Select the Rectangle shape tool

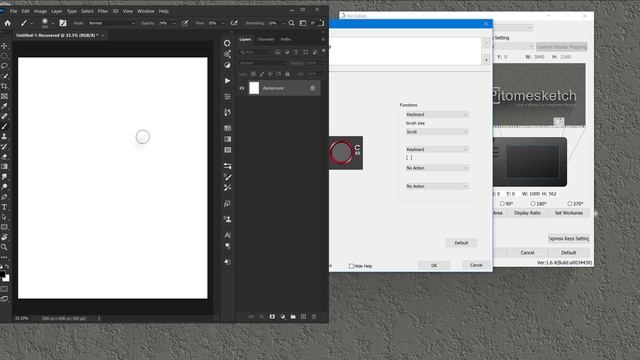[4, 227]
